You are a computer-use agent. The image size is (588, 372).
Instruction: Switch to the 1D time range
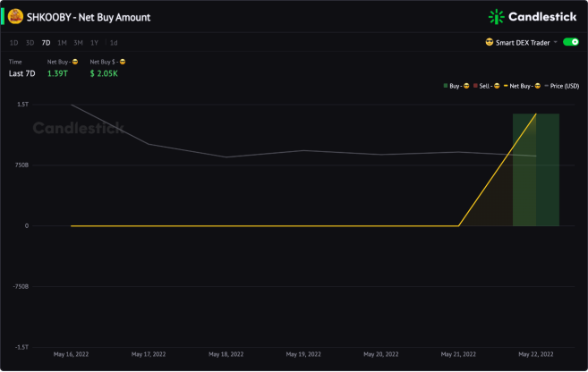tap(14, 43)
